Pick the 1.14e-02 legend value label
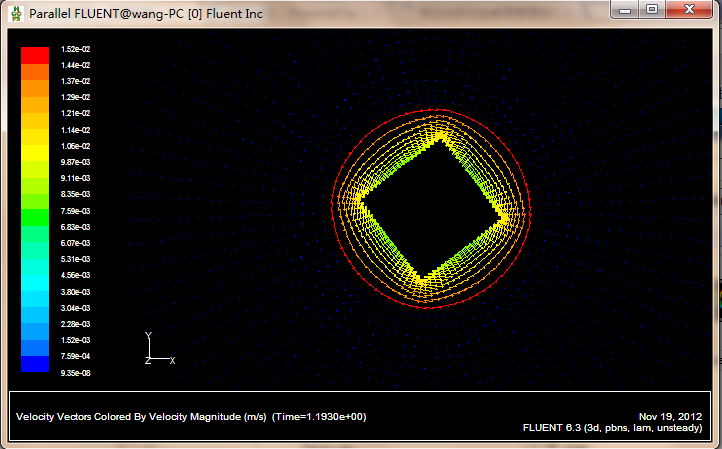 tap(77, 129)
